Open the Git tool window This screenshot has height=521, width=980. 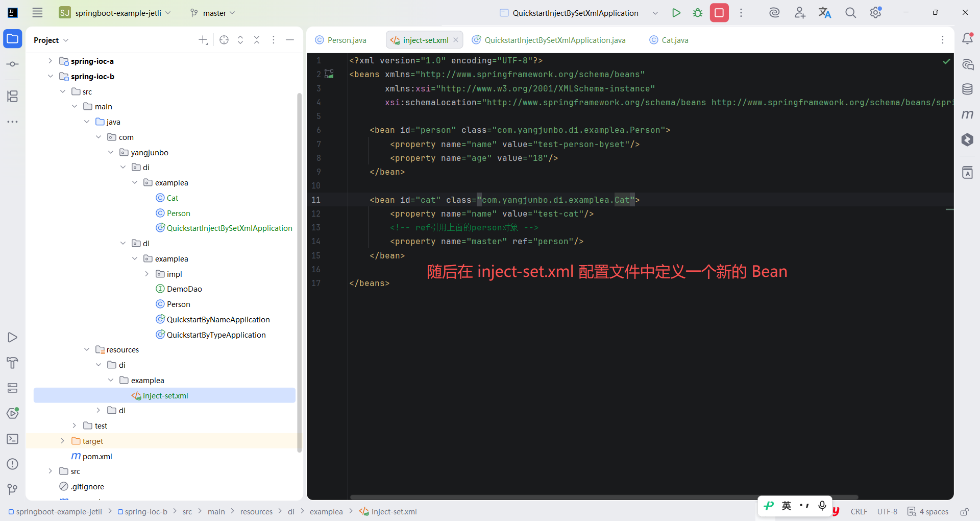pos(13,489)
